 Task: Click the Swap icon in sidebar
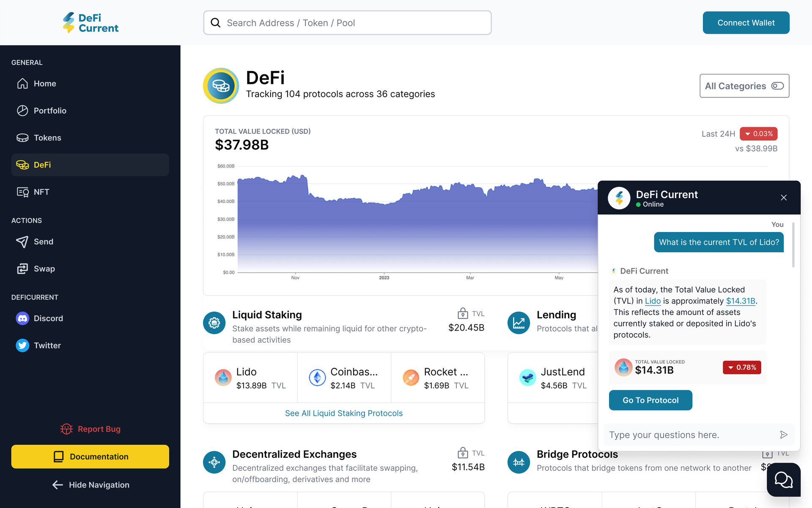22,269
